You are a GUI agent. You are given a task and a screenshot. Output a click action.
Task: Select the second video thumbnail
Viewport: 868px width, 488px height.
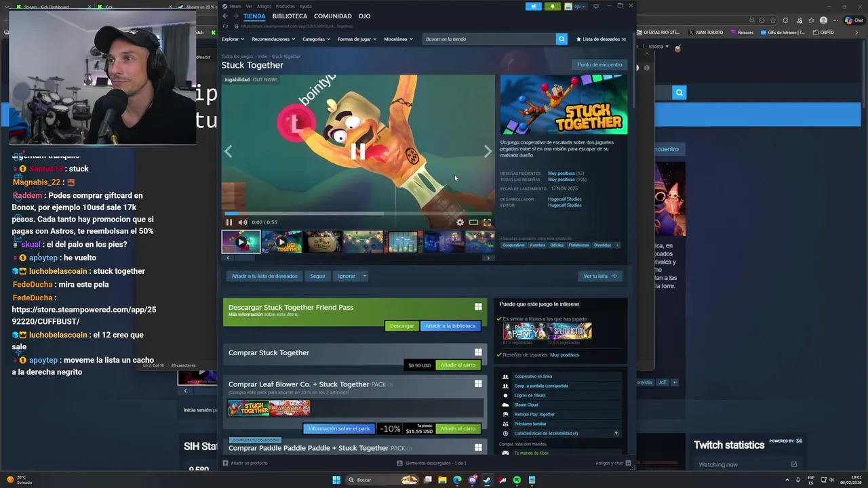[x=281, y=242]
